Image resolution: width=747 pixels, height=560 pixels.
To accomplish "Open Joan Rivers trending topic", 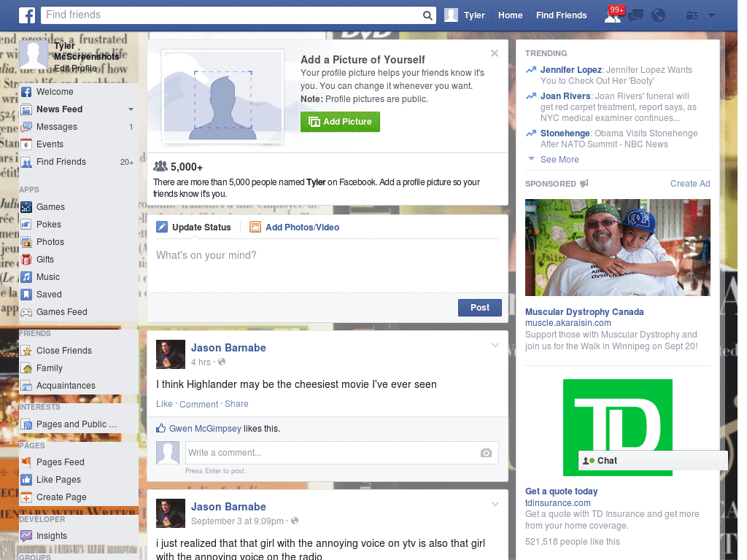I will point(565,96).
